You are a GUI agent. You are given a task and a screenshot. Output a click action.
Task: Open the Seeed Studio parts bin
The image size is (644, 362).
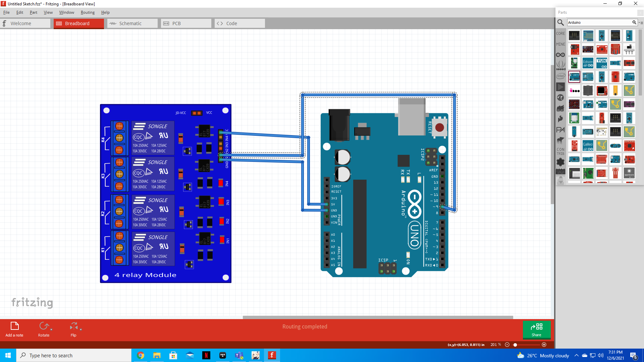click(560, 65)
